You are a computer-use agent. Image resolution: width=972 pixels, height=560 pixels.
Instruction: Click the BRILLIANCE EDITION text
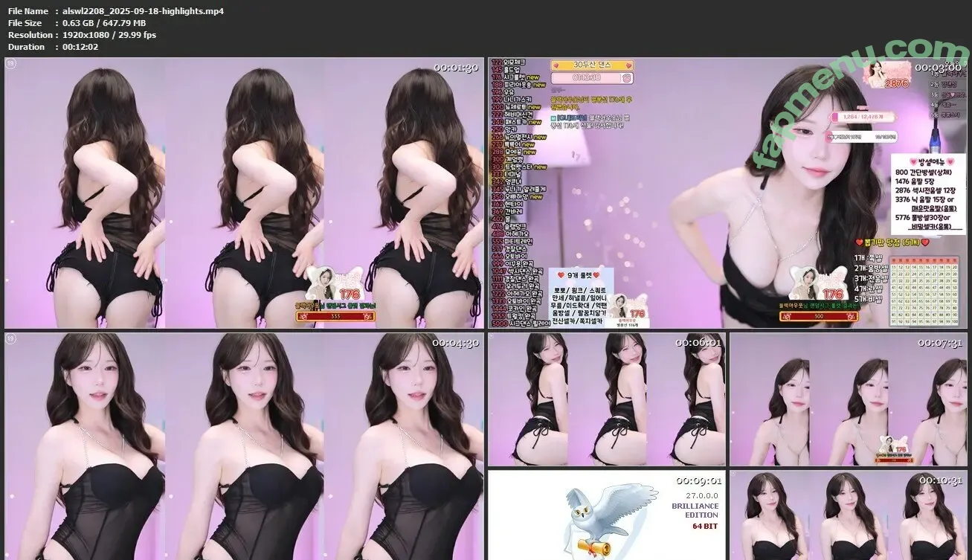pyautogui.click(x=695, y=510)
